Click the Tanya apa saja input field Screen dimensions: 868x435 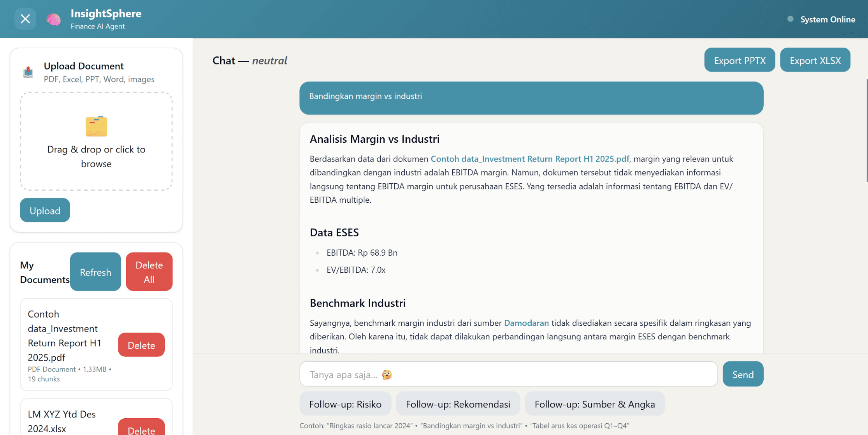tap(506, 374)
